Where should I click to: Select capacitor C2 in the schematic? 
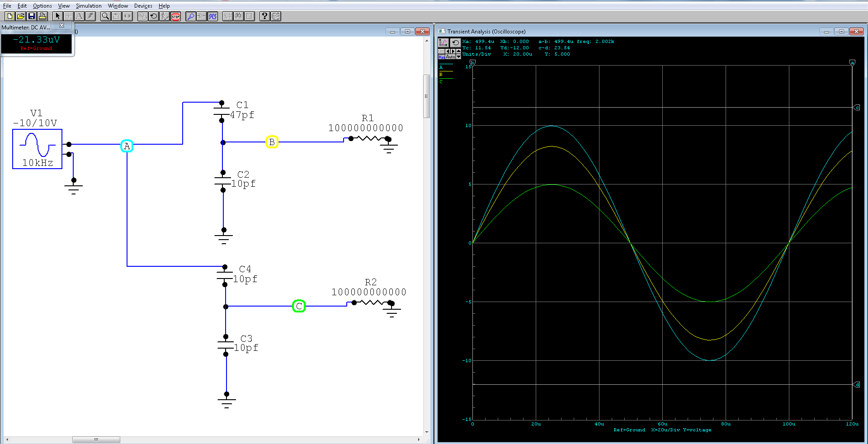coord(223,181)
